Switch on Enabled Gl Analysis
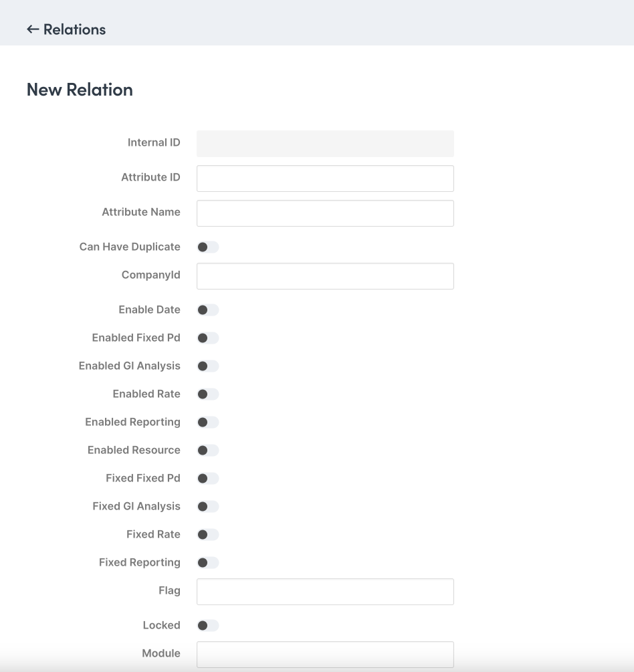 click(207, 366)
